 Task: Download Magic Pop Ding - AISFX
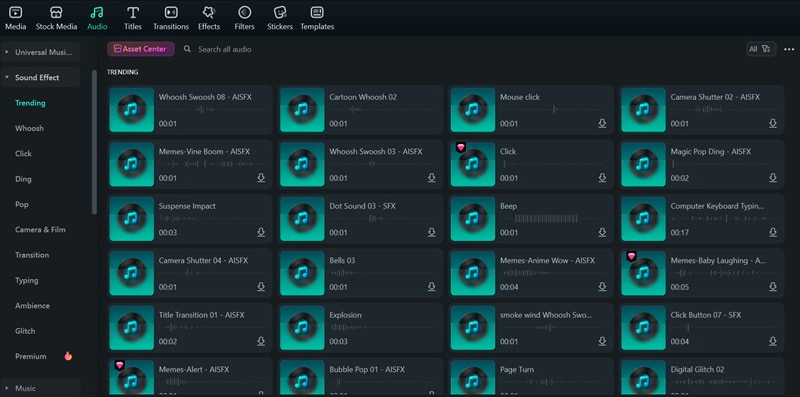pyautogui.click(x=773, y=178)
